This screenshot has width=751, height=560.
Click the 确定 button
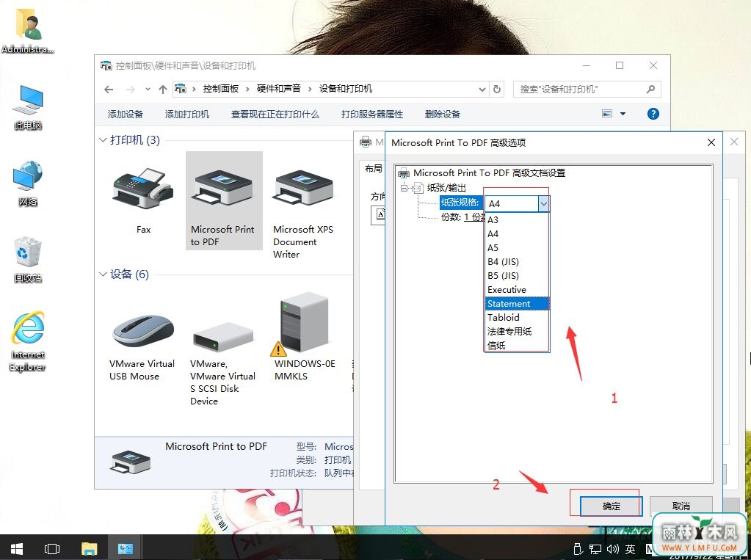click(x=611, y=506)
